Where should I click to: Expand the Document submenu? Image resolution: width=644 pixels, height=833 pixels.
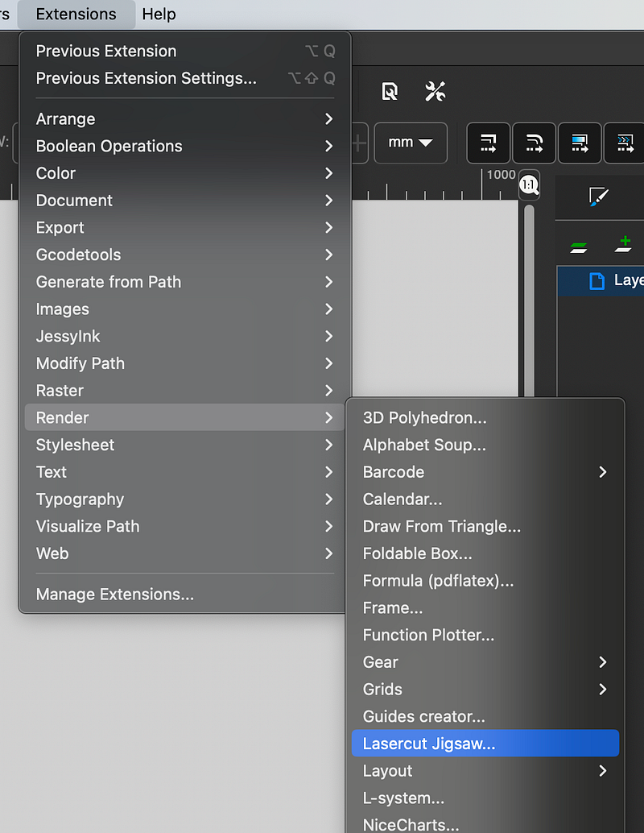185,201
